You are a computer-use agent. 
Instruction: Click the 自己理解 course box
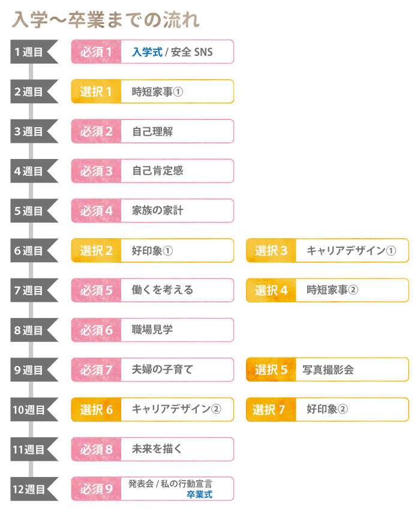(x=152, y=131)
